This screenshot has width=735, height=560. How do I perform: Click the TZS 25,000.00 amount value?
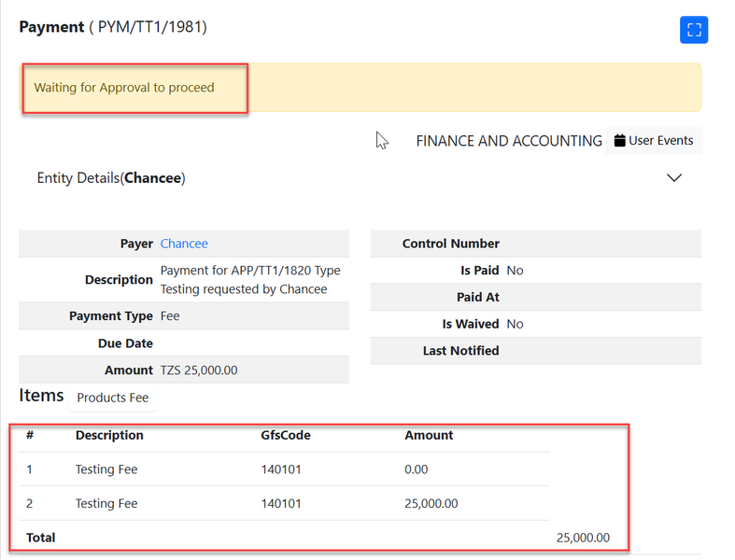(x=199, y=371)
